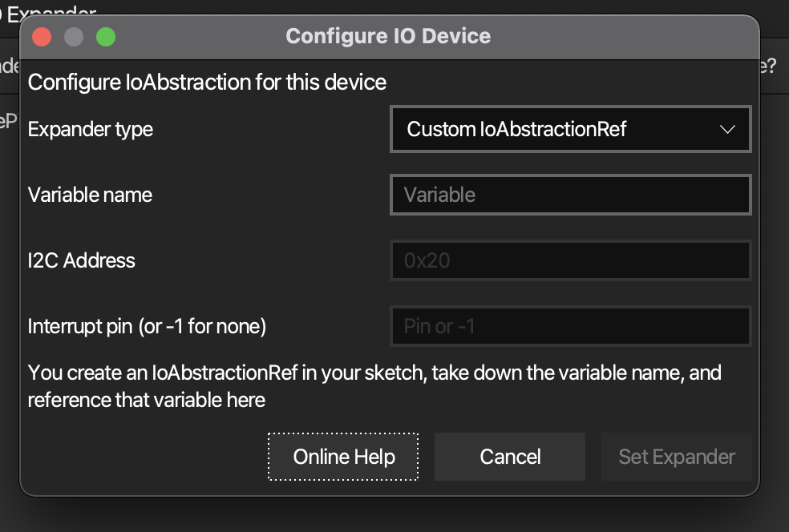Image resolution: width=789 pixels, height=532 pixels.
Task: Click the Configure IO Device title bar
Action: (x=387, y=36)
